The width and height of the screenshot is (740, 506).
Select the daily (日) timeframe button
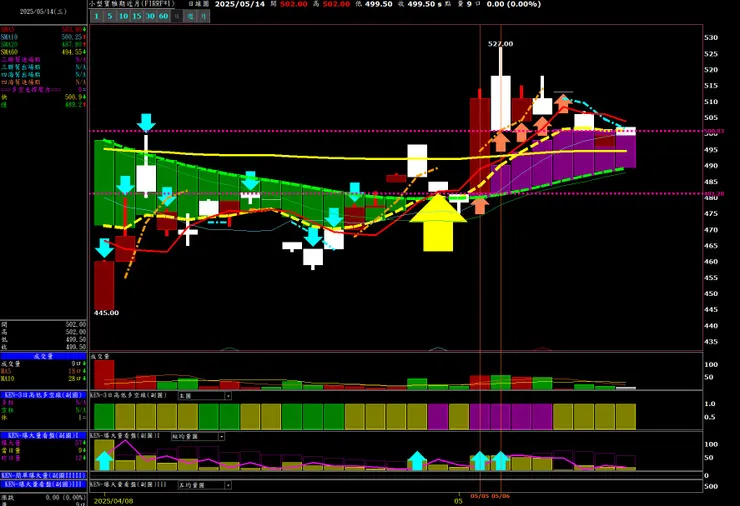point(177,16)
